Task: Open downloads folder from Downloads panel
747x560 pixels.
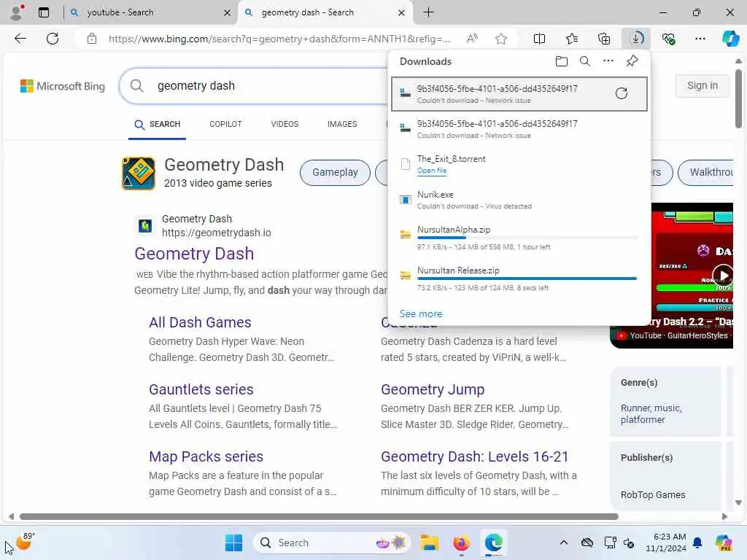Action: pyautogui.click(x=562, y=61)
